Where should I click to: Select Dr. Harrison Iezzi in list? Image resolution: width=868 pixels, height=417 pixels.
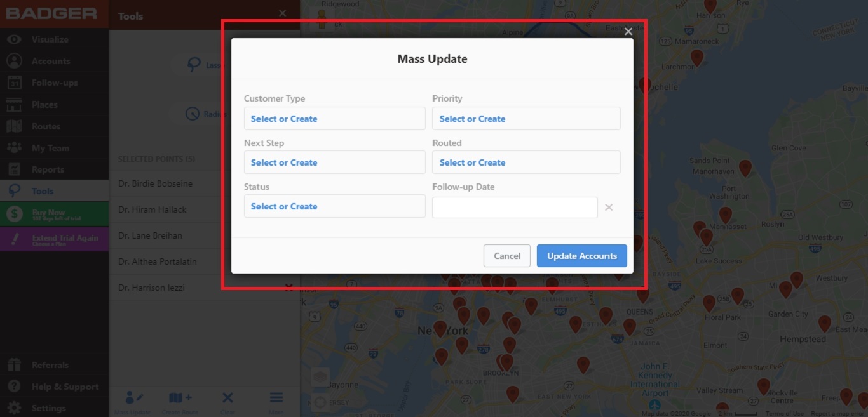pos(204,288)
